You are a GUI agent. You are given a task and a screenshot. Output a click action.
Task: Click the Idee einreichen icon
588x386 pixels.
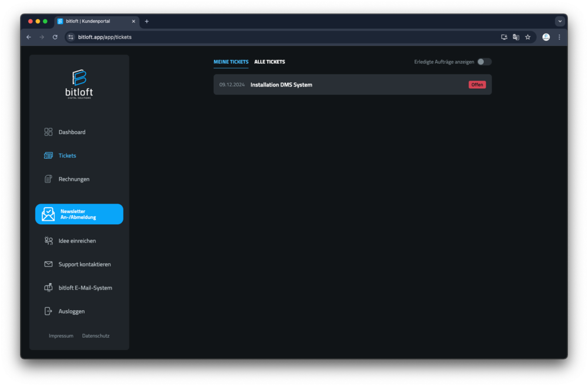48,241
